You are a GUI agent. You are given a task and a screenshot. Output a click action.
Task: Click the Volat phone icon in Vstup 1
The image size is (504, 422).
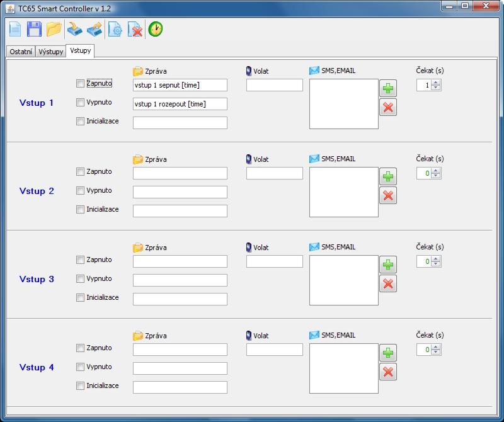248,71
